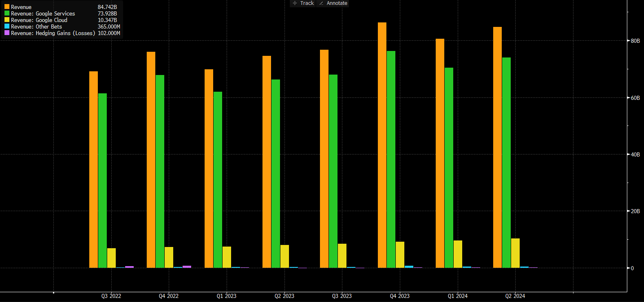Click the 102.000M hedging value

point(109,33)
